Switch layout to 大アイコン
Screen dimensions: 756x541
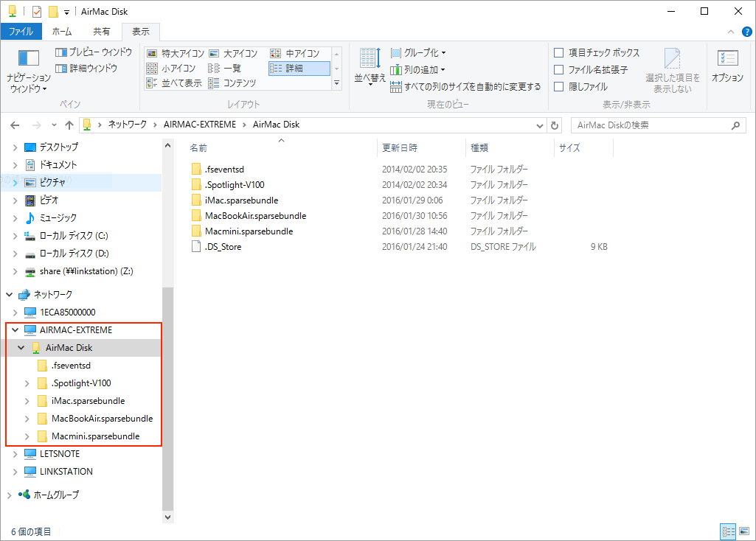(233, 54)
